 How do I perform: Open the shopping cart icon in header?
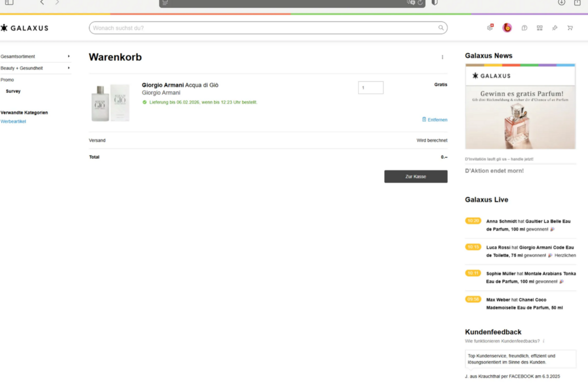pyautogui.click(x=570, y=28)
